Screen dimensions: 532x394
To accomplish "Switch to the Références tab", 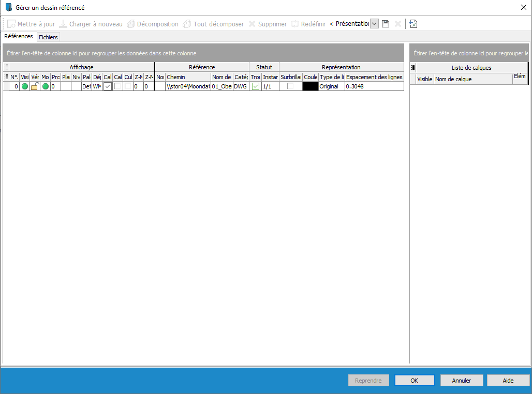I will 19,36.
